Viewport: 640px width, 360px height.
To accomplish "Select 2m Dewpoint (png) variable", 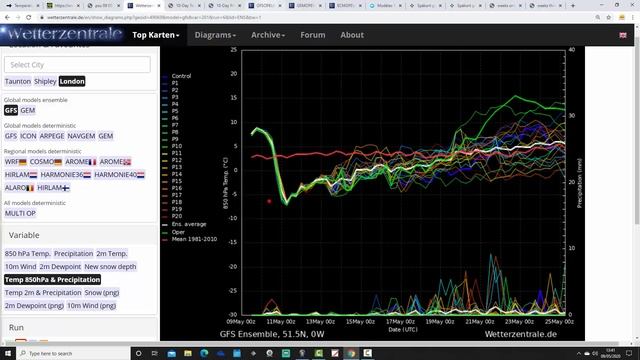I will click(x=34, y=306).
